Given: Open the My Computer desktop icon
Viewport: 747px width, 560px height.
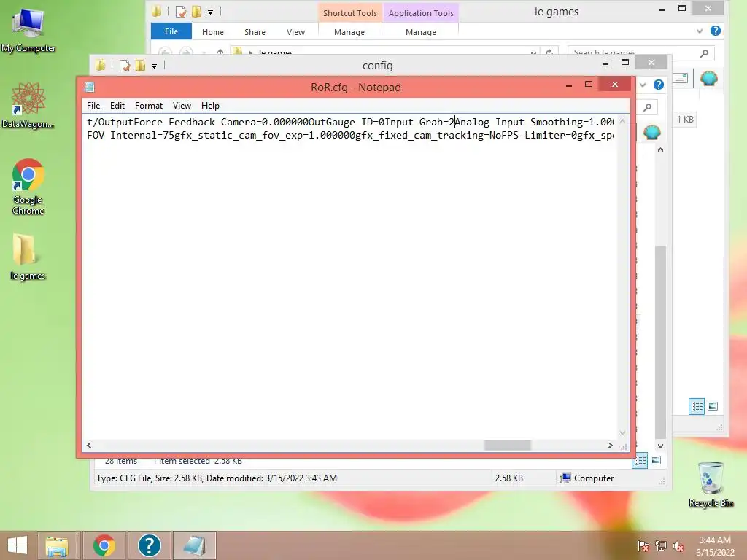Looking at the screenshot, I should coord(28,31).
